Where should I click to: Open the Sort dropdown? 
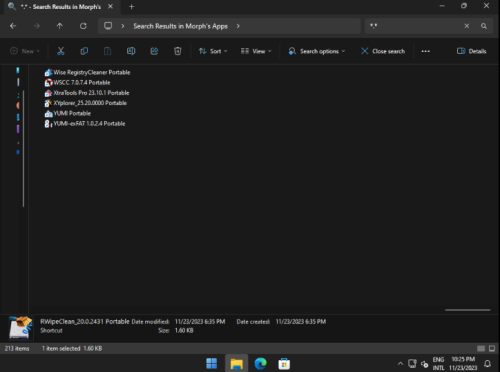(x=213, y=51)
